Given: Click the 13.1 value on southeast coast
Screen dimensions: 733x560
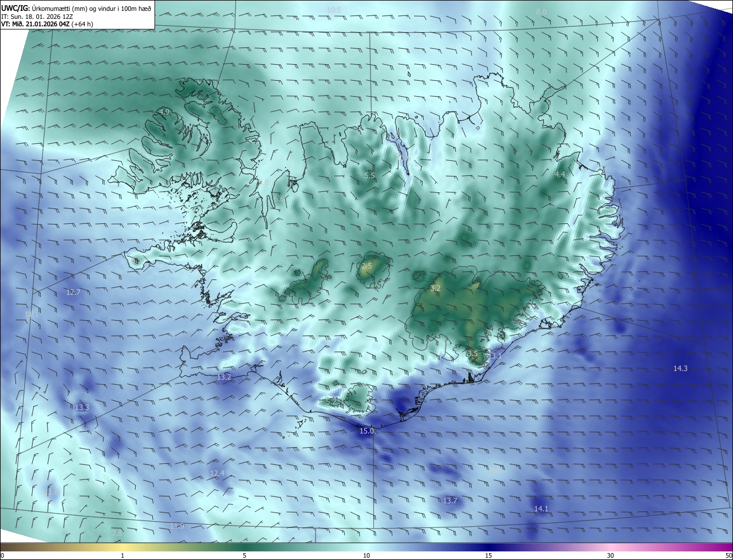Looking at the screenshot, I should coord(495,356).
